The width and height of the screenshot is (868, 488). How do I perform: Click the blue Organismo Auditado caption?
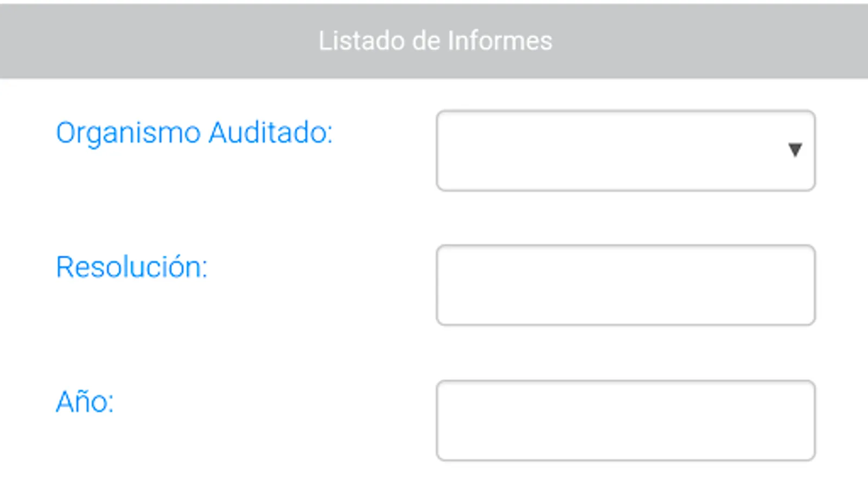[x=194, y=133]
